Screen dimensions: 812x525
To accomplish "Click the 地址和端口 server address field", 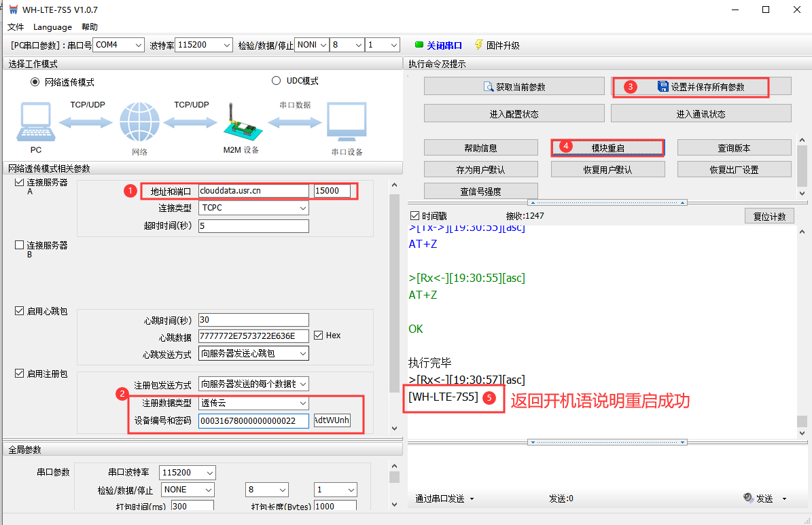I will tap(253, 191).
